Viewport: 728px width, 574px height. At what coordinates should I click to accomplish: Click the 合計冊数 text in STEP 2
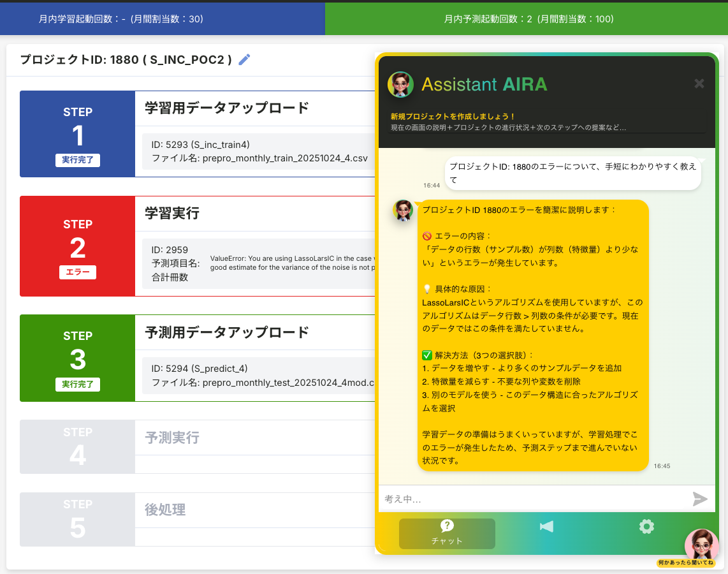170,277
